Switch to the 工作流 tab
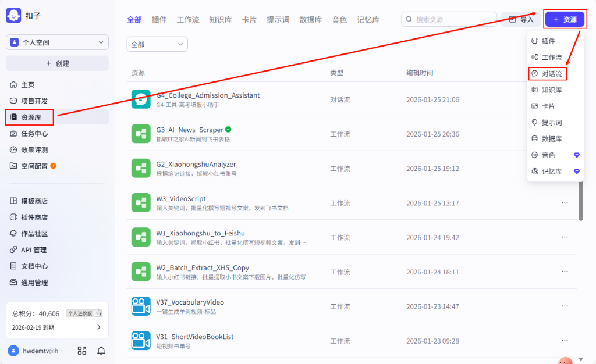596x364 pixels. [187, 19]
